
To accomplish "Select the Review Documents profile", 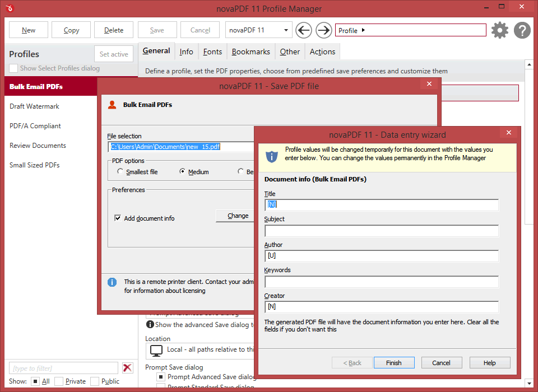I will click(51, 146).
